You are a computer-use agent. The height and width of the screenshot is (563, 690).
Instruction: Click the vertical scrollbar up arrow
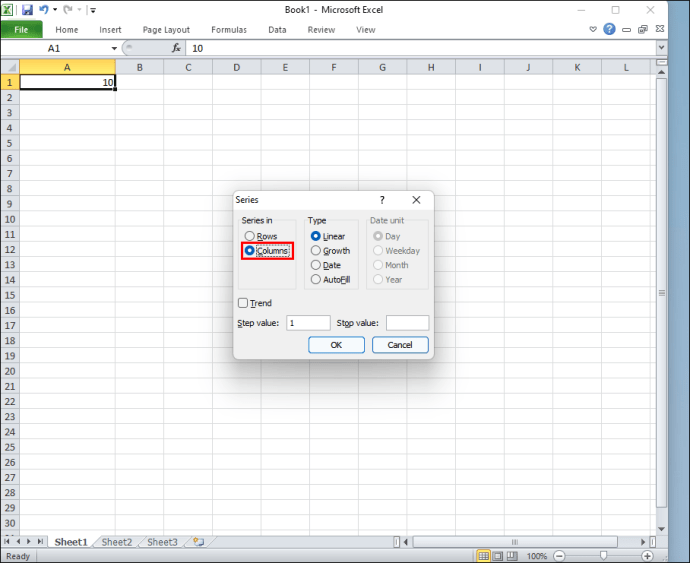point(661,72)
